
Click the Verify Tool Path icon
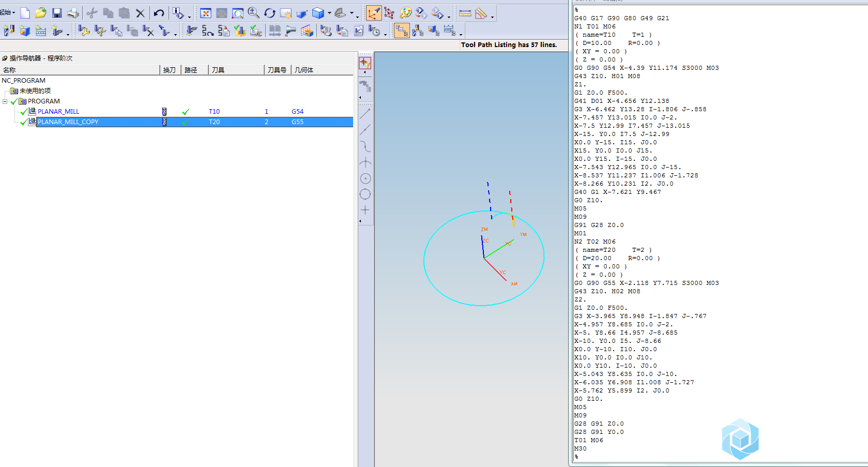tap(240, 31)
